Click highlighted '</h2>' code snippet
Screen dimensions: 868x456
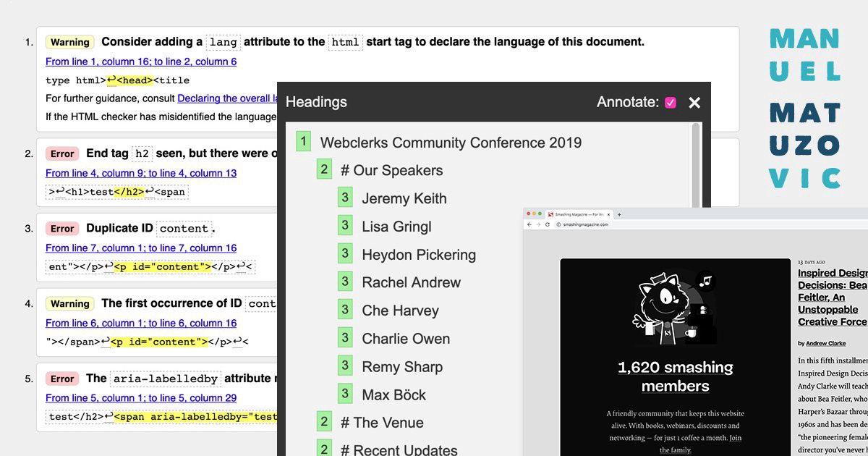pyautogui.click(x=129, y=192)
